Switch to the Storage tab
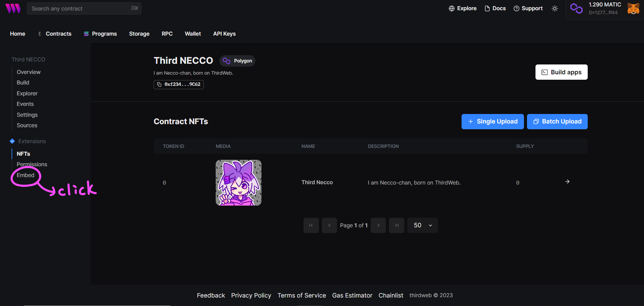The image size is (644, 306). [139, 34]
